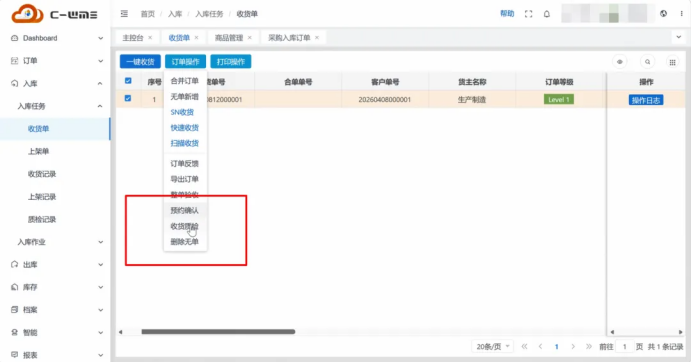This screenshot has width=692, height=362.
Task: Click the 订单 sidebar icon
Action: click(x=15, y=60)
